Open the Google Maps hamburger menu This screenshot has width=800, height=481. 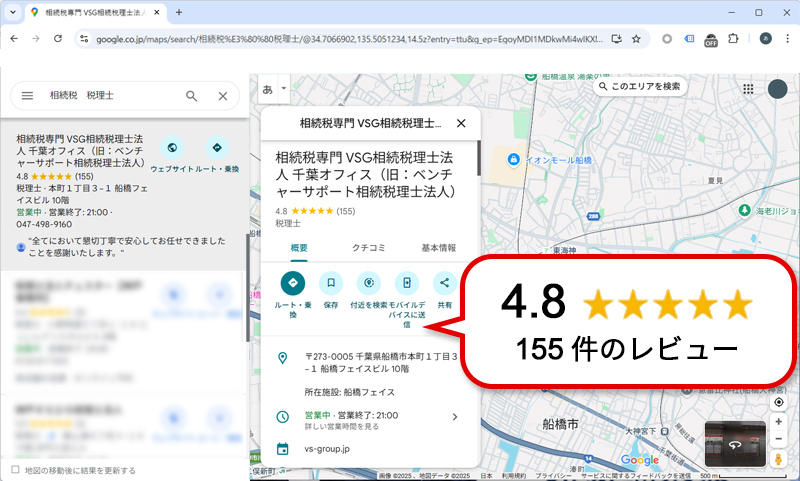(28, 95)
